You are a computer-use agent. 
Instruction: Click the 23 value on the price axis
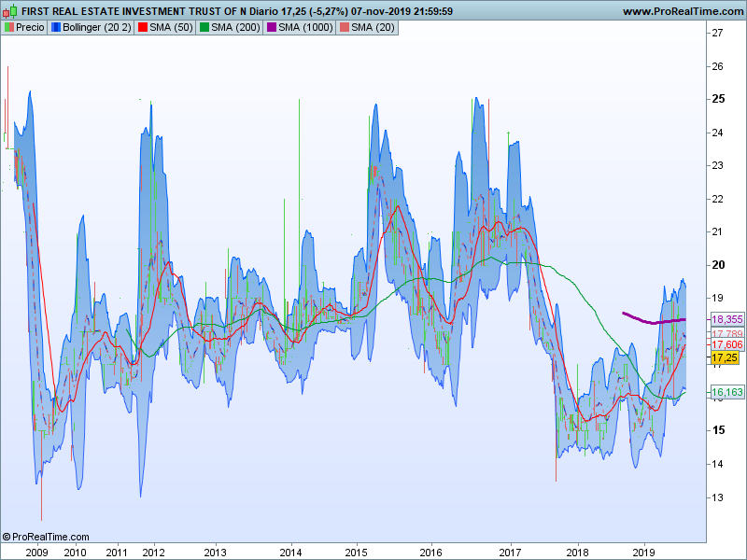tap(717, 165)
